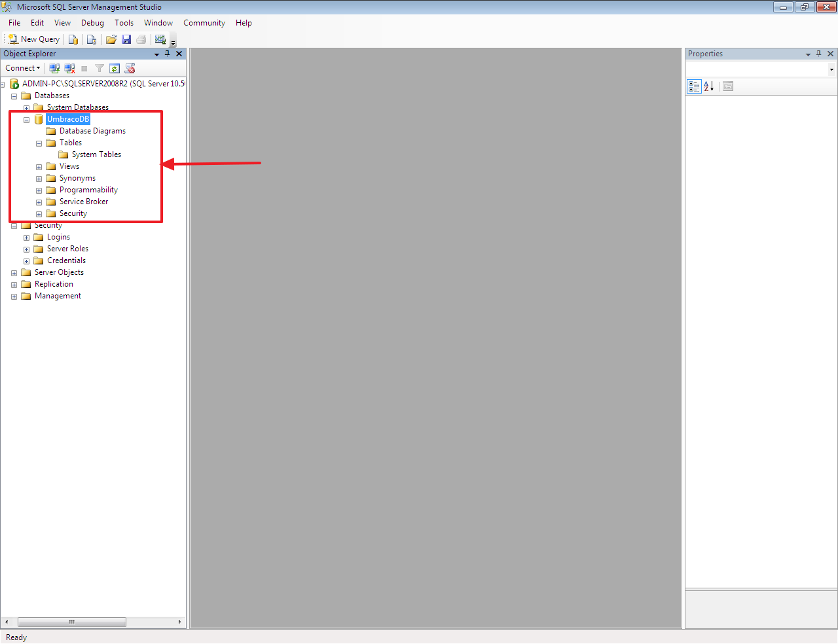Image resolution: width=838 pixels, height=644 pixels.
Task: Select the Database Diagrams folder
Action: pyautogui.click(x=92, y=131)
